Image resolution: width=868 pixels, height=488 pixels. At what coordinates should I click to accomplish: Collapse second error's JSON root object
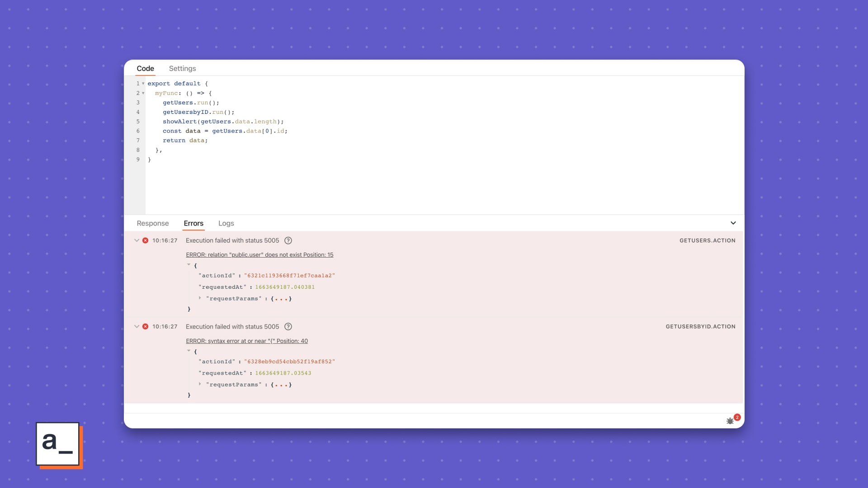point(189,351)
